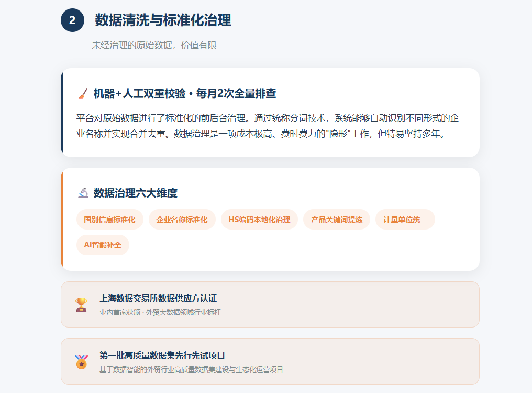Click the 基于数据智能的外贸行业 description line

191,369
